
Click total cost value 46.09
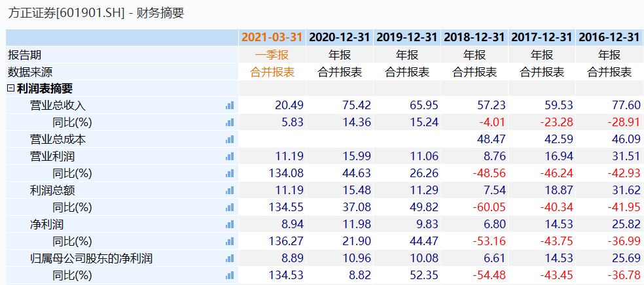[626, 139]
